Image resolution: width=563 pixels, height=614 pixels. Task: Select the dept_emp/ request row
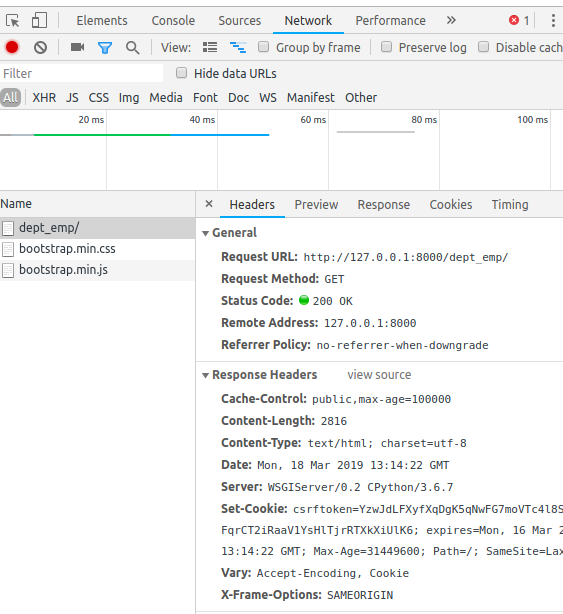(x=97, y=228)
